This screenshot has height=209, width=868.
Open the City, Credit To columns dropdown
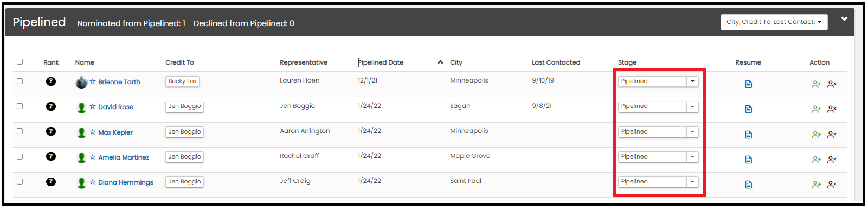point(774,22)
